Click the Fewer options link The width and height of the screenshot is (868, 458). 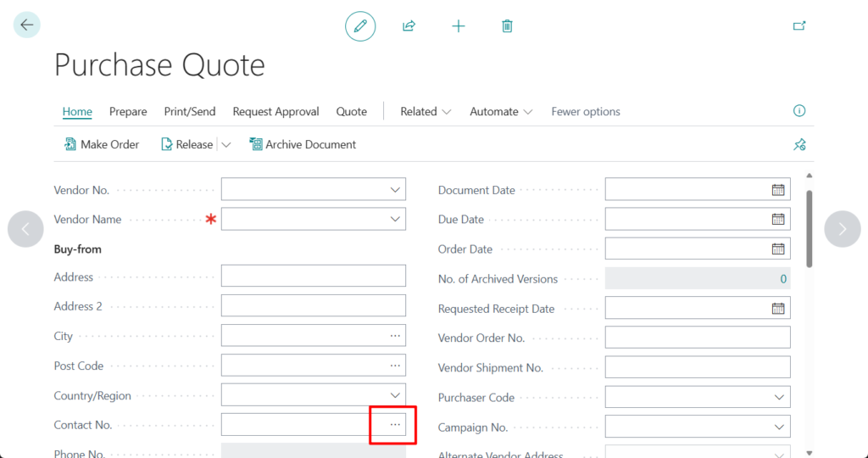tap(585, 112)
